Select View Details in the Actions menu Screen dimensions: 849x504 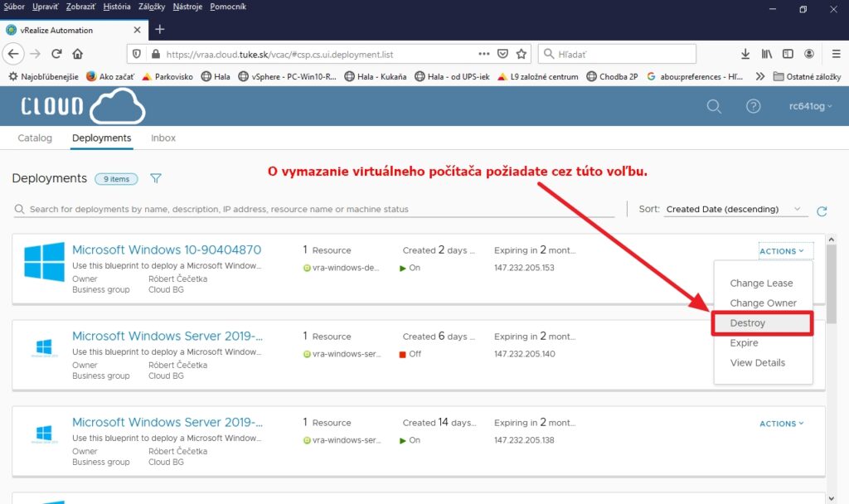click(x=757, y=363)
